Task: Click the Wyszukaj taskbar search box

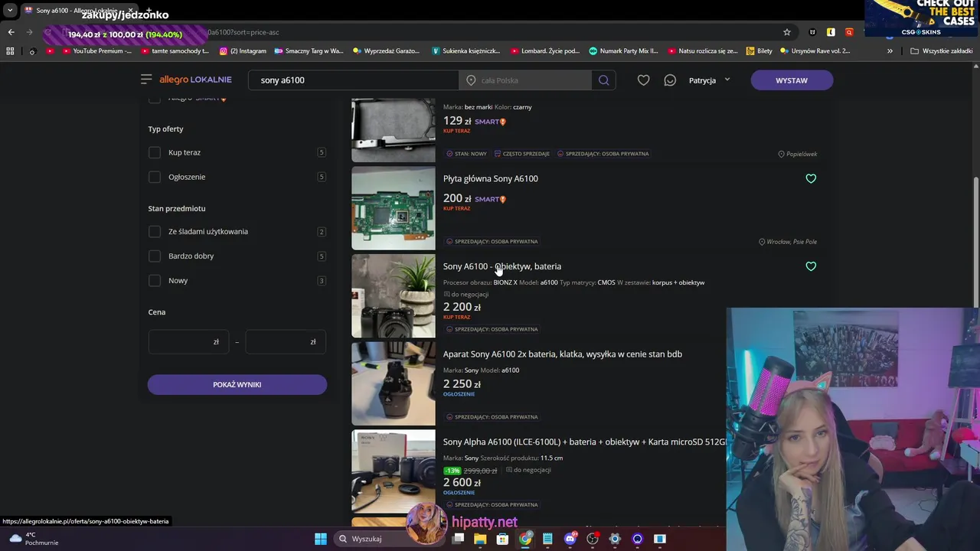Action: pyautogui.click(x=390, y=539)
